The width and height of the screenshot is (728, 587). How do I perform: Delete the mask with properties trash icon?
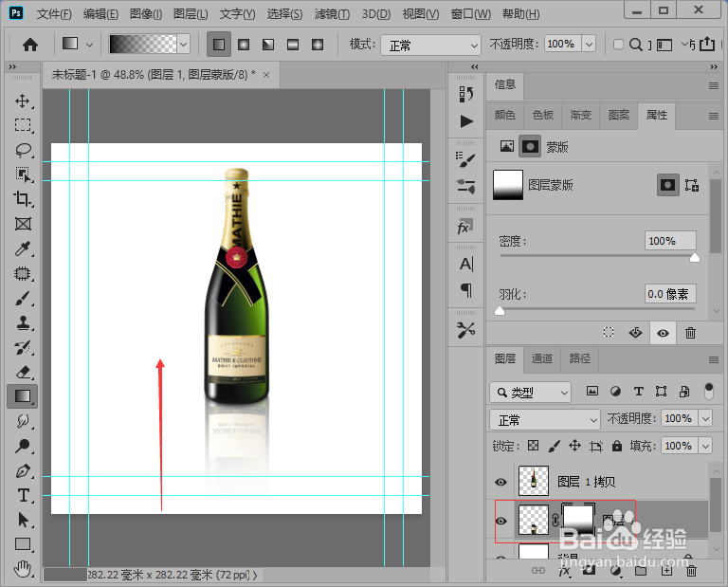pos(690,333)
